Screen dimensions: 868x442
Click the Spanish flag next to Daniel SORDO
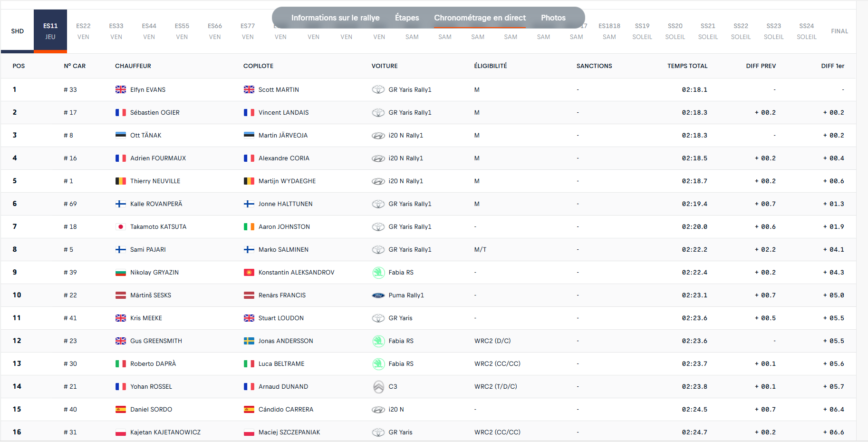[x=121, y=409]
